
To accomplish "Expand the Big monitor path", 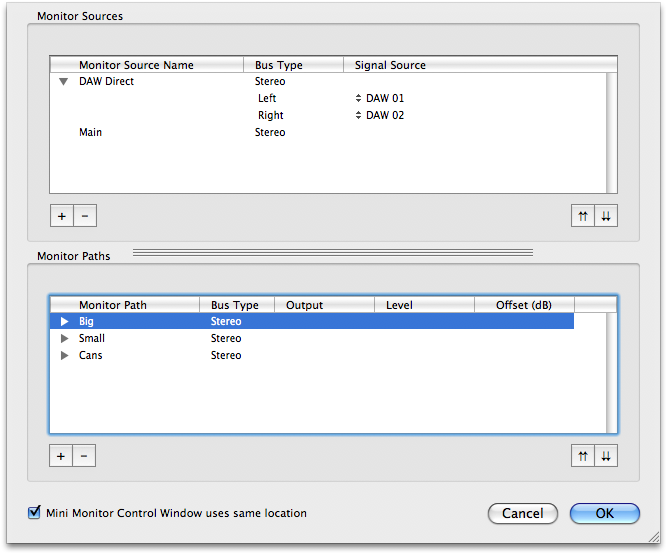I will pos(64,321).
